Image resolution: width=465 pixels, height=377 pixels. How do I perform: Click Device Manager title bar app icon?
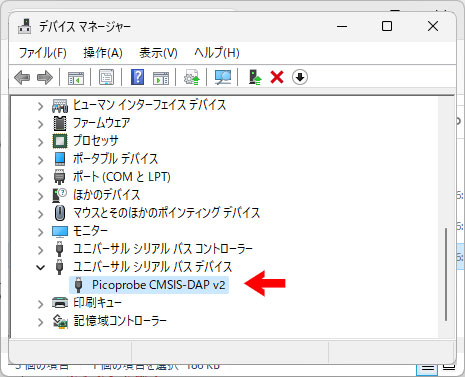coord(25,26)
